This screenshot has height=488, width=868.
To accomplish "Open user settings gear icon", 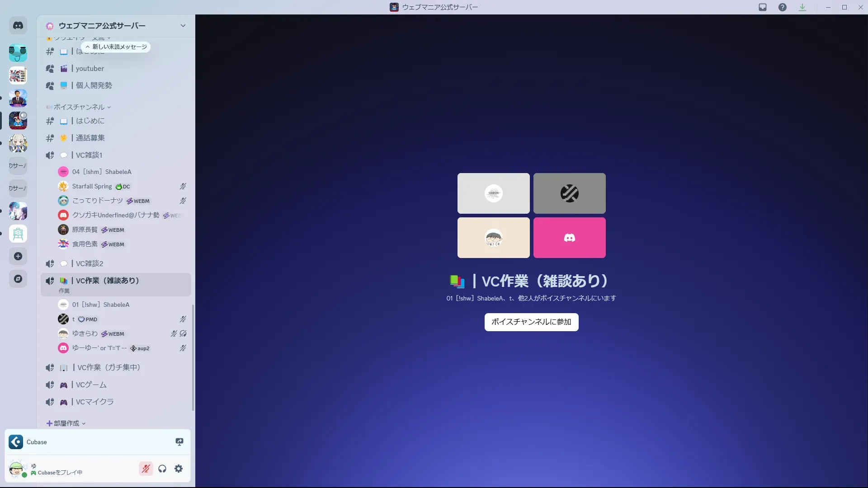I will click(x=179, y=469).
